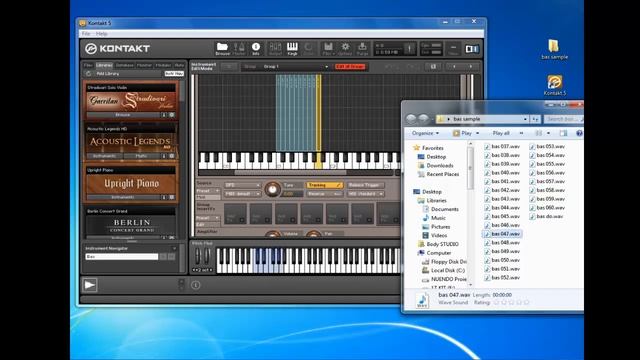Click the refresh icon beside Add Library
The height and width of the screenshot is (360, 640).
[x=89, y=74]
